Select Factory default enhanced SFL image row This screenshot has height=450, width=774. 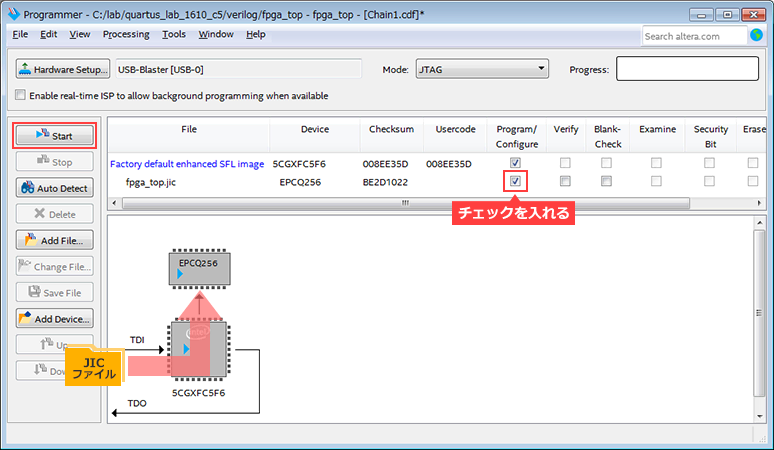(x=187, y=163)
